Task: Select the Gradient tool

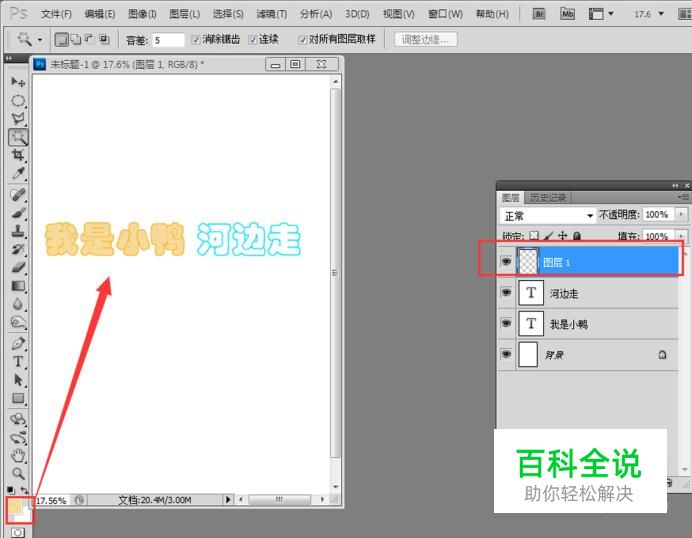Action: (18, 286)
